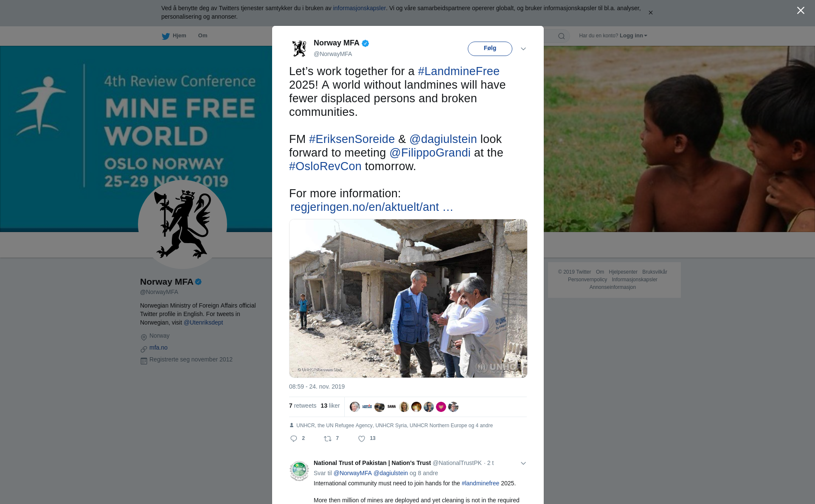Expand the tweet options chevron beside Følg
The image size is (815, 504).
click(x=523, y=49)
